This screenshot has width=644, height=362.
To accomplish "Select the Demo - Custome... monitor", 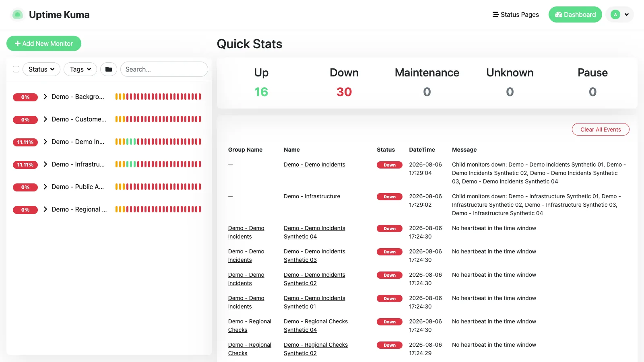I will click(79, 119).
